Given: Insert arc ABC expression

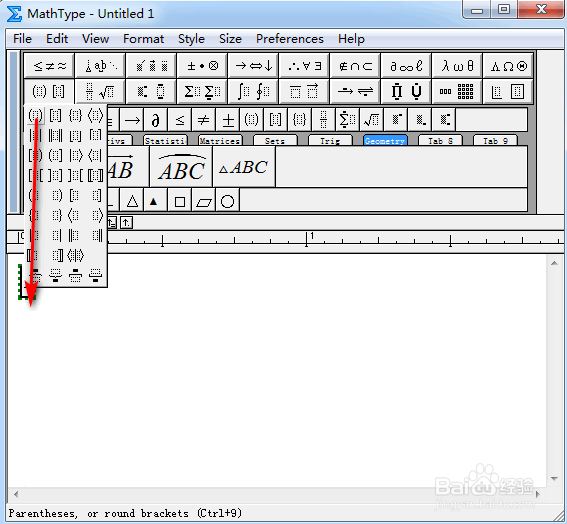Looking at the screenshot, I should [x=181, y=167].
